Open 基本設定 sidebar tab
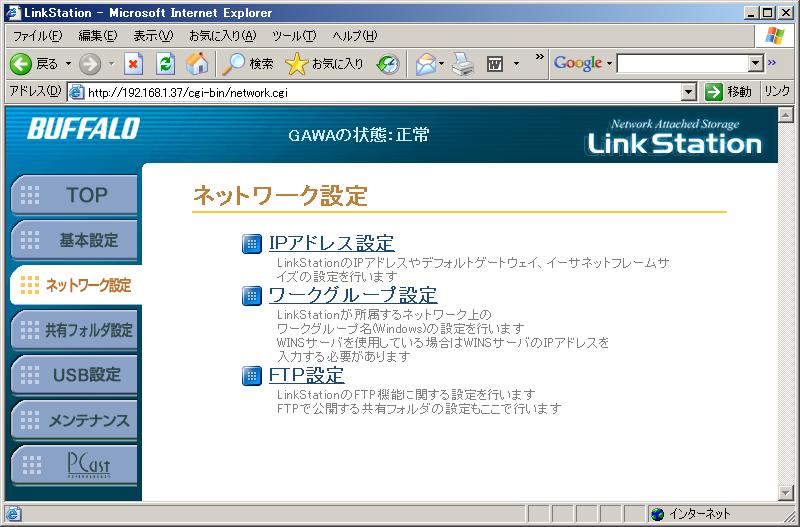Screen dimensions: 800x527 coord(74,240)
